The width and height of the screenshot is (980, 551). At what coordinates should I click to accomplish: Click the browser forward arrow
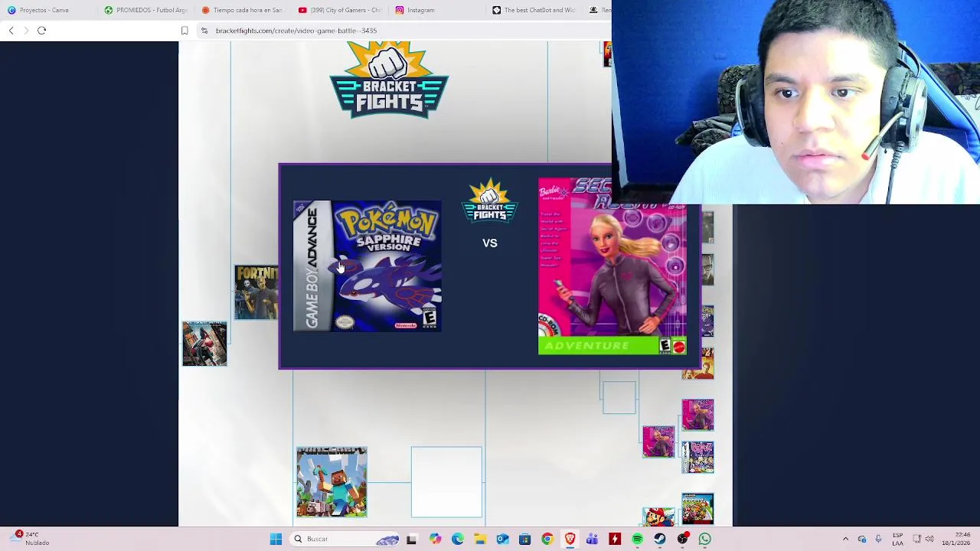point(25,31)
